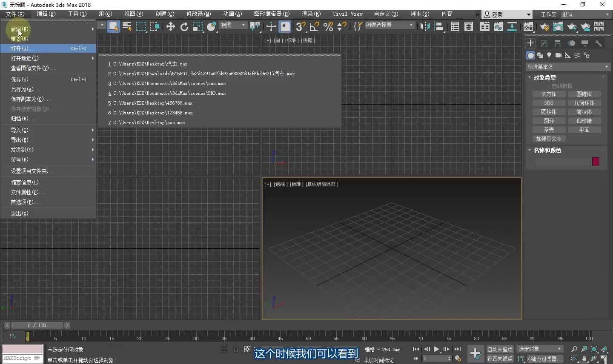This screenshot has height=364, width=613.
Task: Click Align tool icon
Action: 438,26
